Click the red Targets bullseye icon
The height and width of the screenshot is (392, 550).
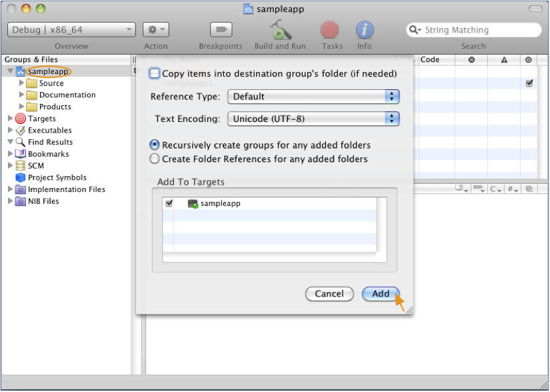pyautogui.click(x=21, y=119)
